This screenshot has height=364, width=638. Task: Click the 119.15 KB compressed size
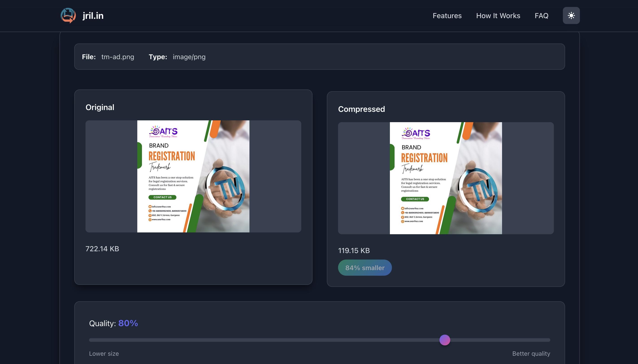click(x=354, y=251)
